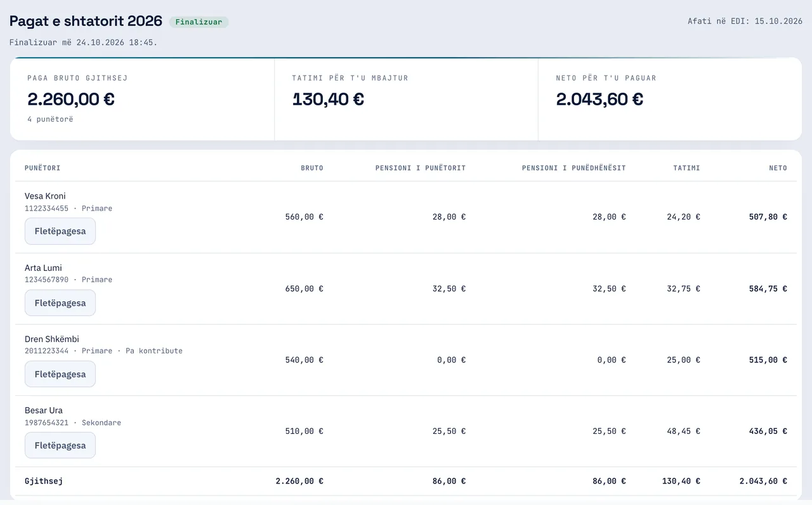
Task: Click the Pa kontribute note for Dren Shkëmbi
Action: coord(154,351)
